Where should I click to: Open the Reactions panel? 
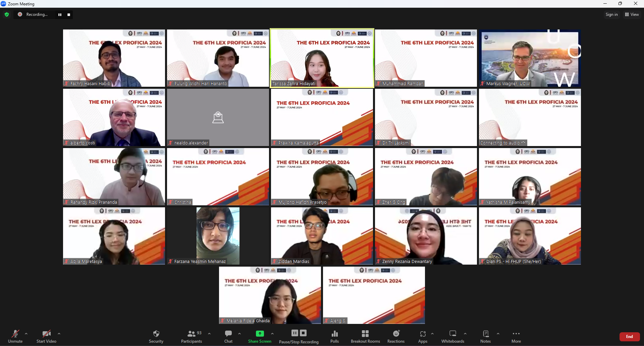[x=396, y=336]
